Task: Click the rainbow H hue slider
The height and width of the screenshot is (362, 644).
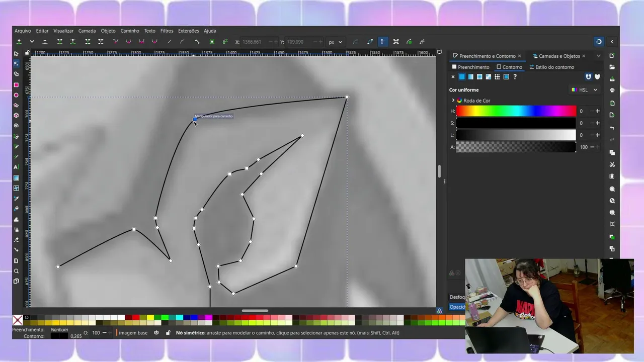Action: point(516,111)
